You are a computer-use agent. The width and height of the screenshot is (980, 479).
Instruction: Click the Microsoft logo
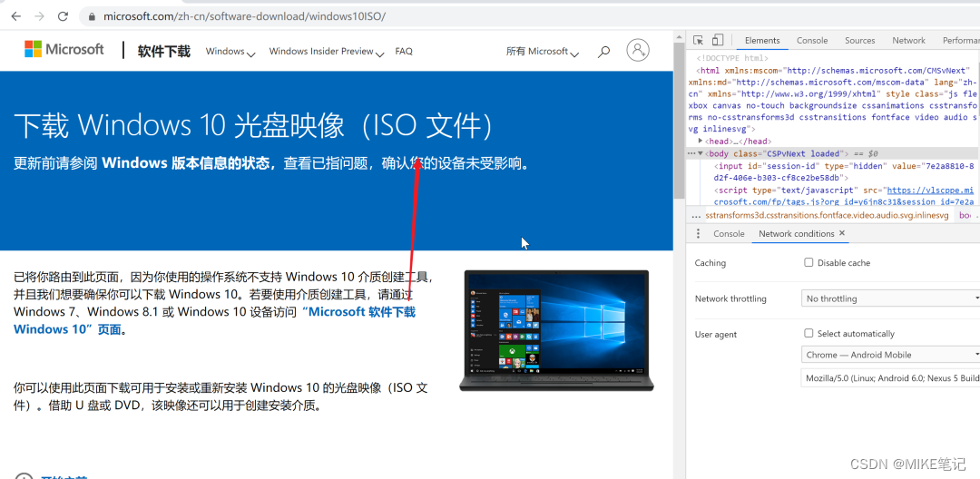point(64,49)
